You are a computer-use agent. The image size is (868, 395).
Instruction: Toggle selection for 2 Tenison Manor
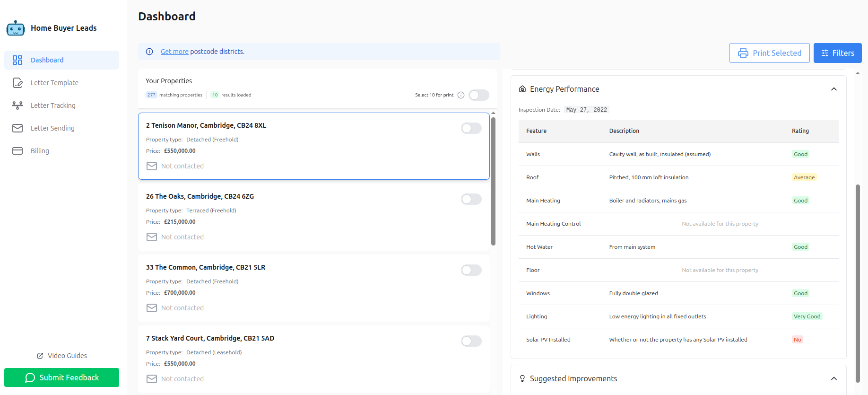[x=471, y=128]
